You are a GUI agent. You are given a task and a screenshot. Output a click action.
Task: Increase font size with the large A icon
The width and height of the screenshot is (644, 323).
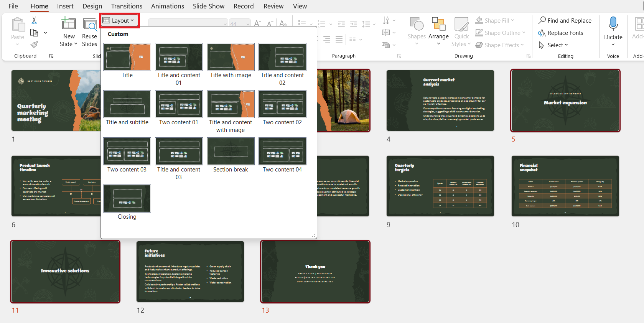[x=258, y=23]
